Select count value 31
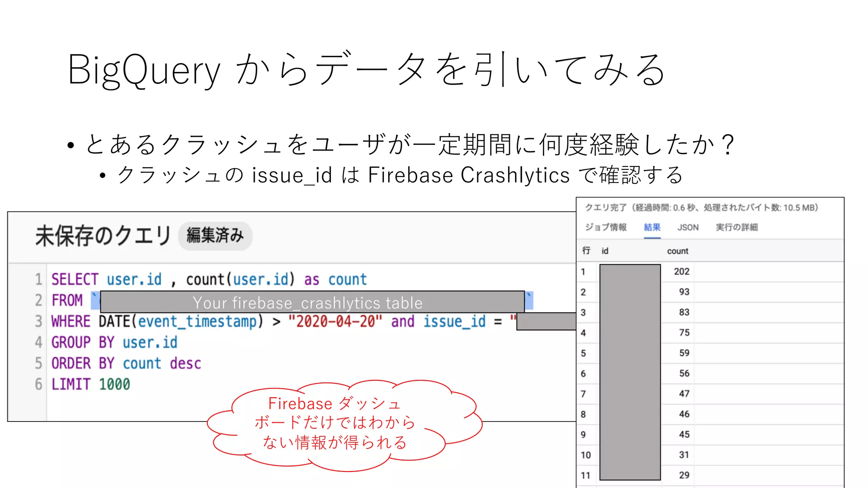The width and height of the screenshot is (868, 488). tap(684, 455)
